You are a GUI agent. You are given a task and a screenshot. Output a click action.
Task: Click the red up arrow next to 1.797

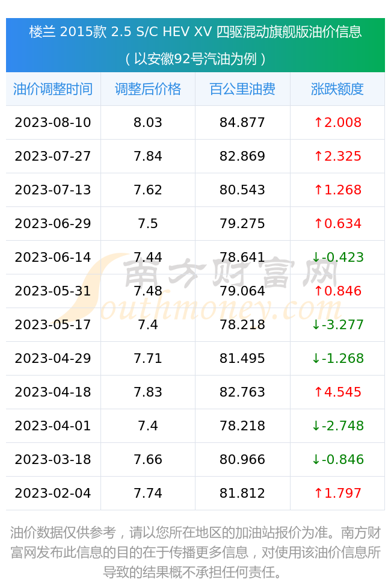(318, 493)
